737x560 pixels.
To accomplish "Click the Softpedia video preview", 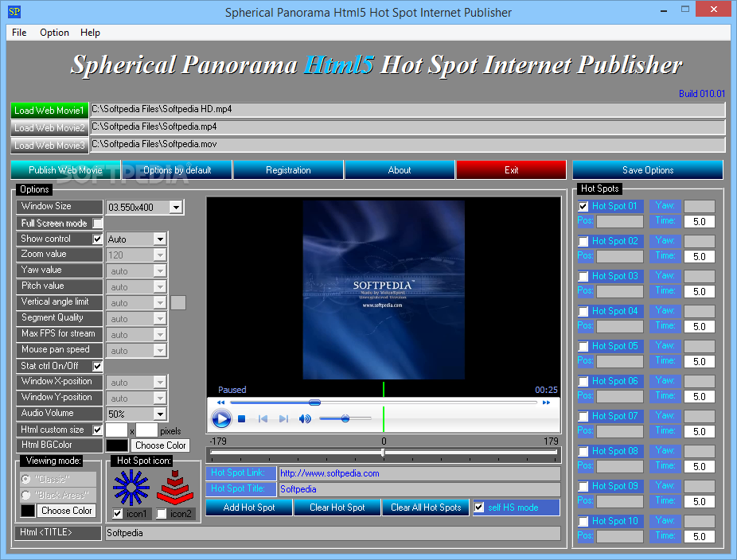I will click(x=384, y=290).
